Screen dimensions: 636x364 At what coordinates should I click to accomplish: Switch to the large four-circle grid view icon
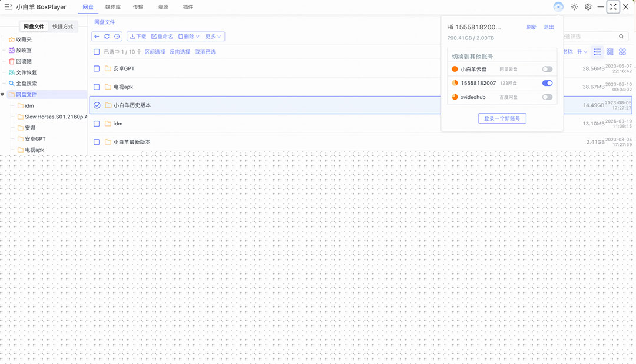click(x=622, y=52)
